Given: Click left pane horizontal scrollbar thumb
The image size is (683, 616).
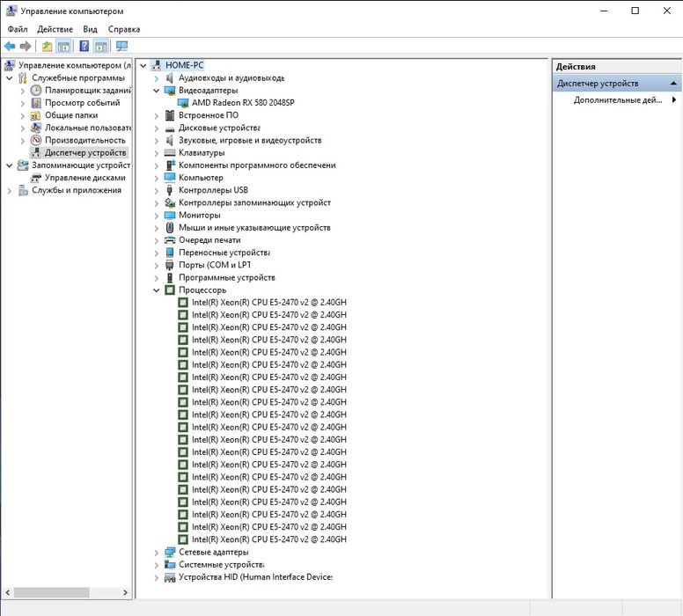Looking at the screenshot, I should [51, 592].
